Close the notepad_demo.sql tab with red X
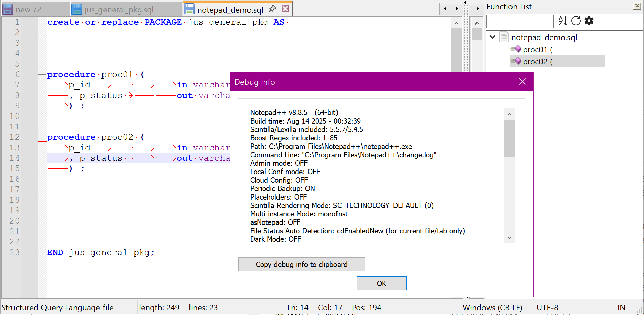644x315 pixels. pos(285,9)
